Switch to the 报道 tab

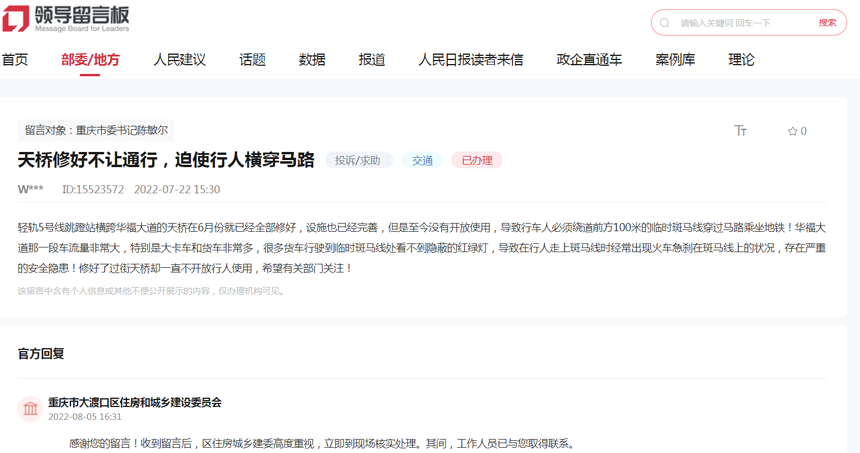372,60
